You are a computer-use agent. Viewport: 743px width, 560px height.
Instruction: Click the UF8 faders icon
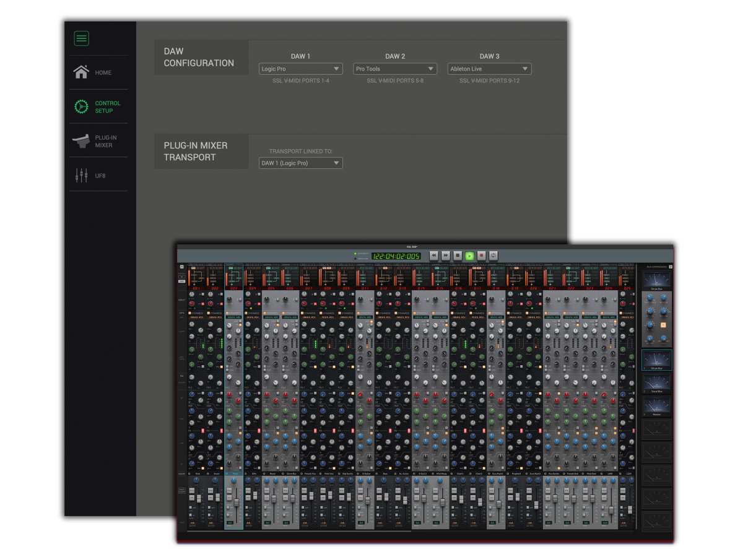[81, 176]
